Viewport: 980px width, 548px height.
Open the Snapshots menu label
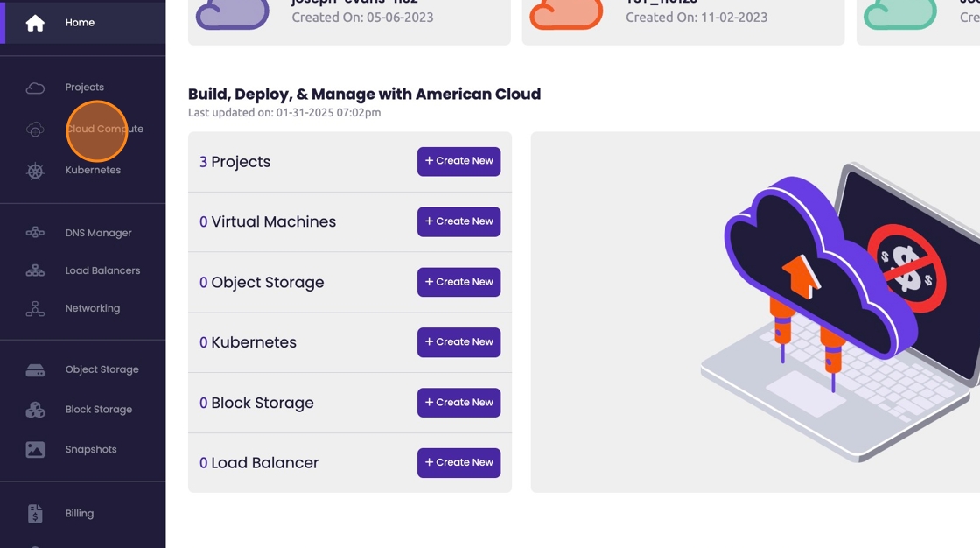(91, 450)
